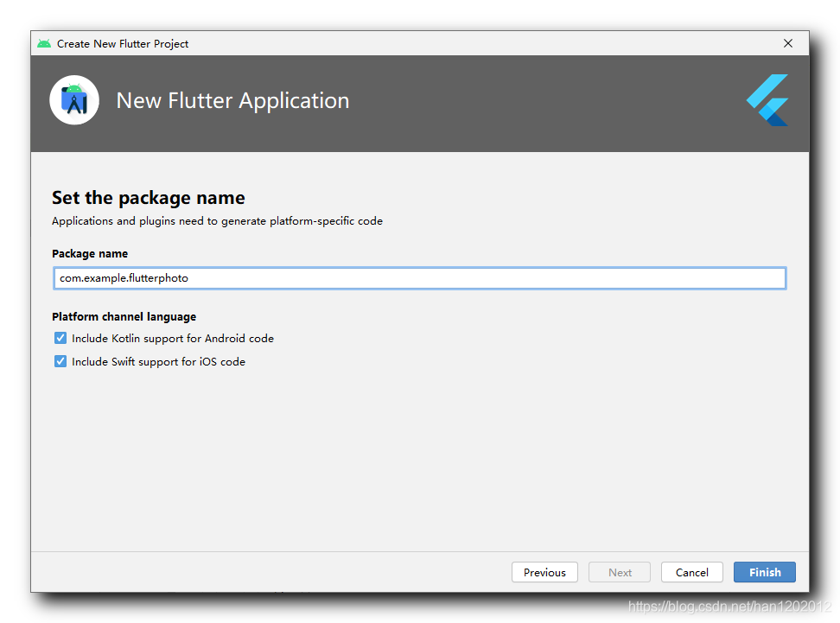Viewport: 840px width, 623px height.
Task: Go back with the Previous button
Action: [x=544, y=572]
